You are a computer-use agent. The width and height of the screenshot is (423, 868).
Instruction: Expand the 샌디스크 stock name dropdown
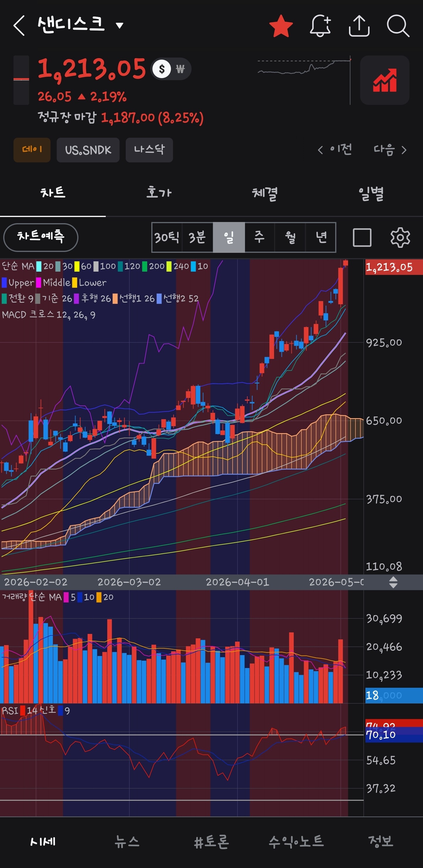(x=119, y=25)
